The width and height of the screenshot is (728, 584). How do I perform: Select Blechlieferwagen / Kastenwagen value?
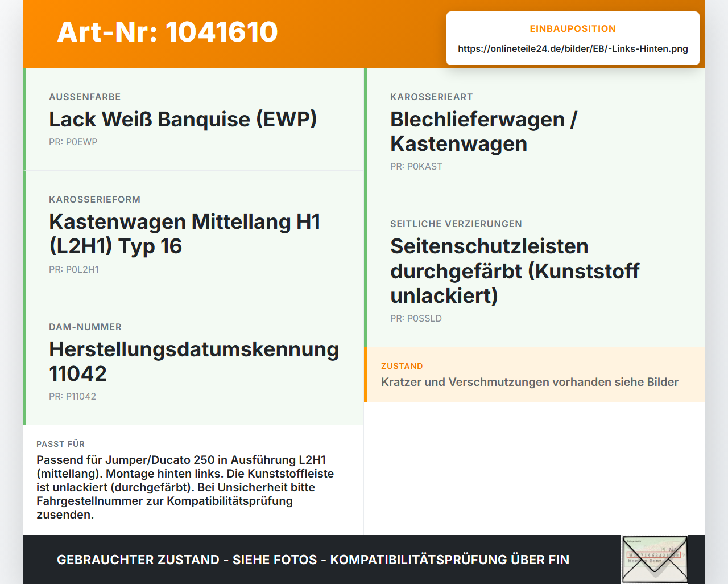(x=483, y=131)
